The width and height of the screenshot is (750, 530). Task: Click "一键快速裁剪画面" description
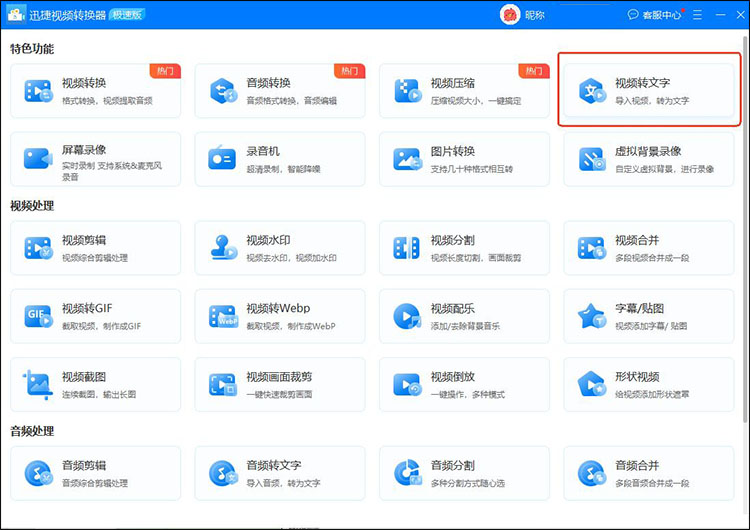(x=279, y=395)
